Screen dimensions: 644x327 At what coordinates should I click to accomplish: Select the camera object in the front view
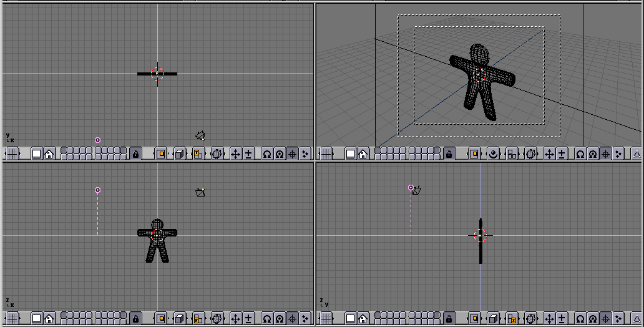pos(200,192)
